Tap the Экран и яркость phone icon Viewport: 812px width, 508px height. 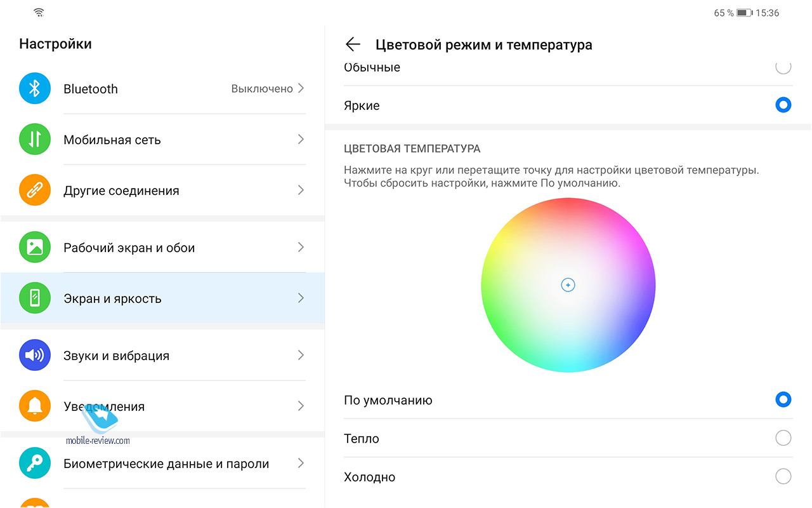pos(35,298)
